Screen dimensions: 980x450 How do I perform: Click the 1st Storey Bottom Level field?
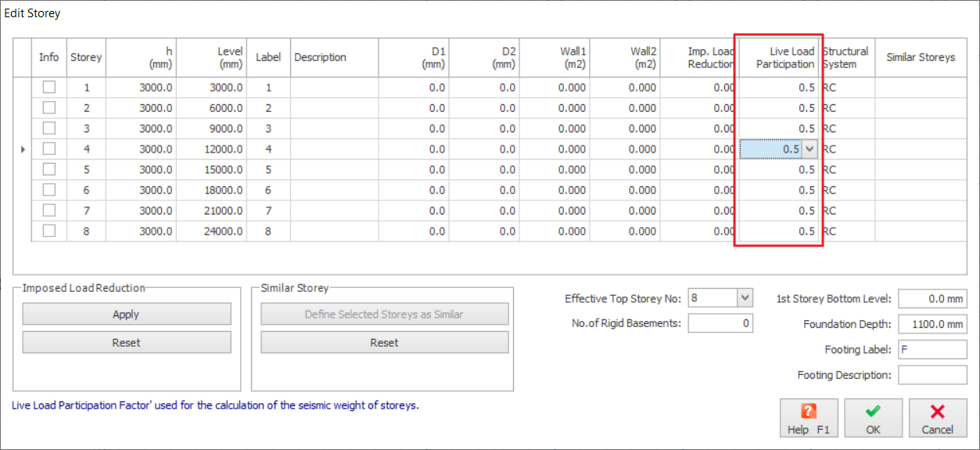pyautogui.click(x=932, y=299)
